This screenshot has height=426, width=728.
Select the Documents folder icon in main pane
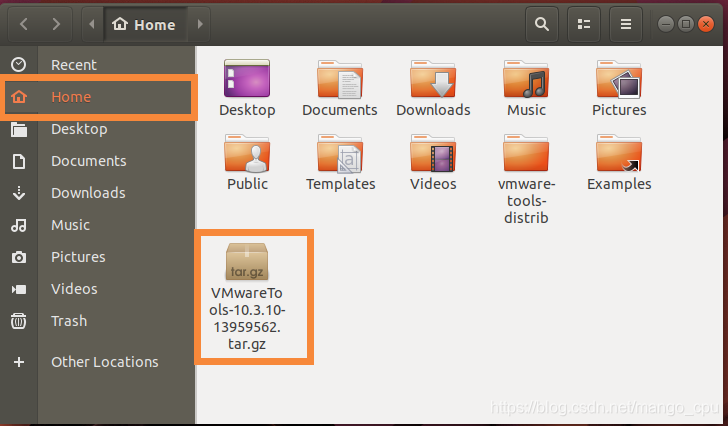point(340,79)
